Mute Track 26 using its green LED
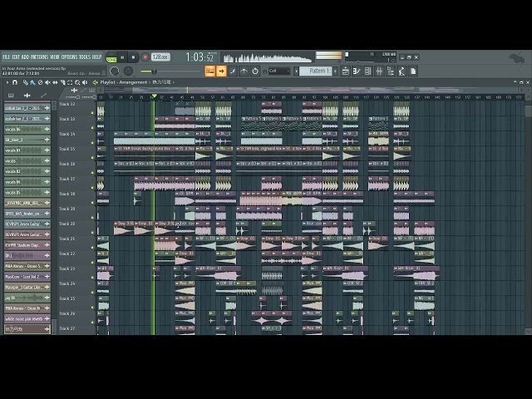Screen dimensions: 532x399 (x=92, y=323)
